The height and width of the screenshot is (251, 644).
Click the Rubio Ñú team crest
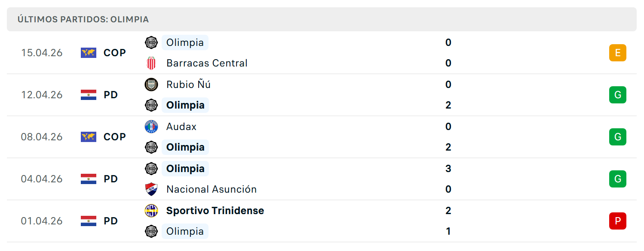[x=151, y=85]
